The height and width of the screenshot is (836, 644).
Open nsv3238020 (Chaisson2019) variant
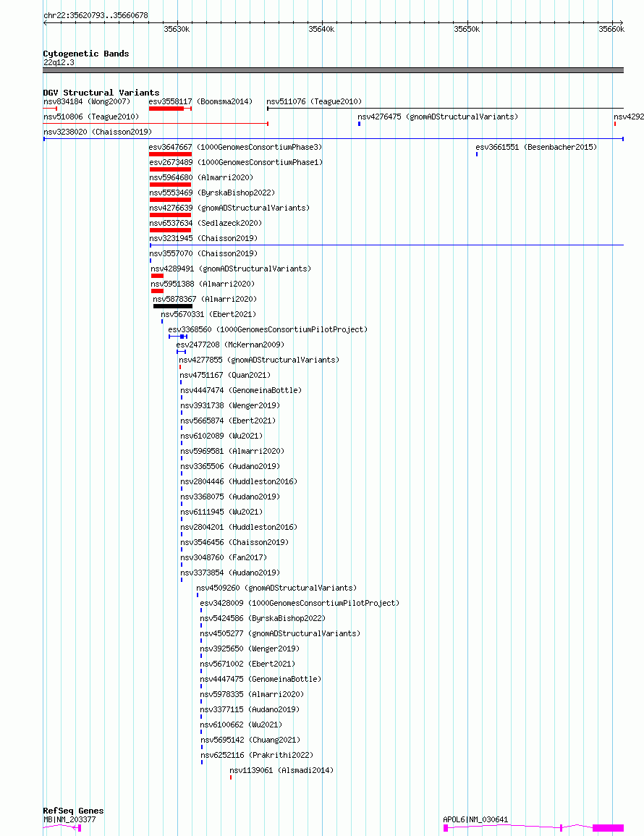pyautogui.click(x=98, y=132)
